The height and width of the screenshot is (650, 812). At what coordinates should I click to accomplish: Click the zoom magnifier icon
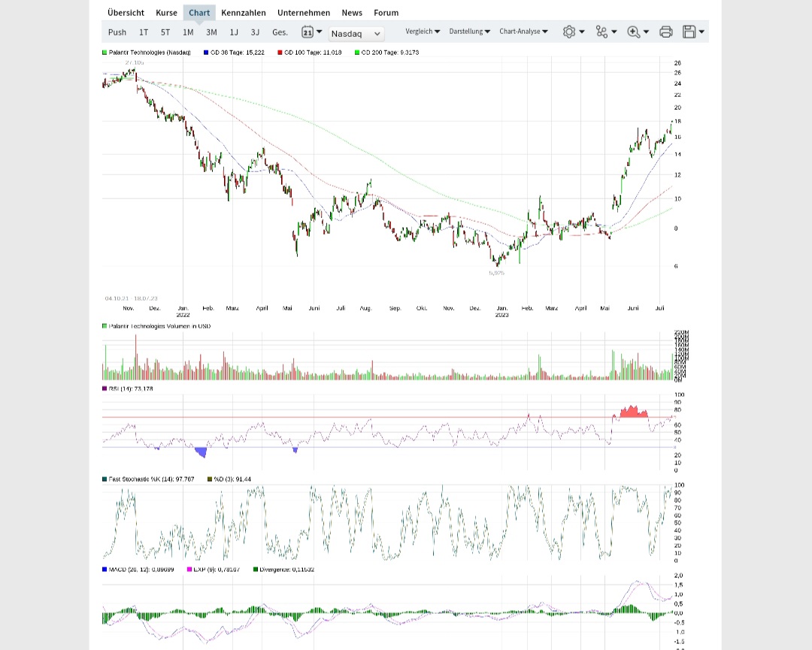click(633, 32)
